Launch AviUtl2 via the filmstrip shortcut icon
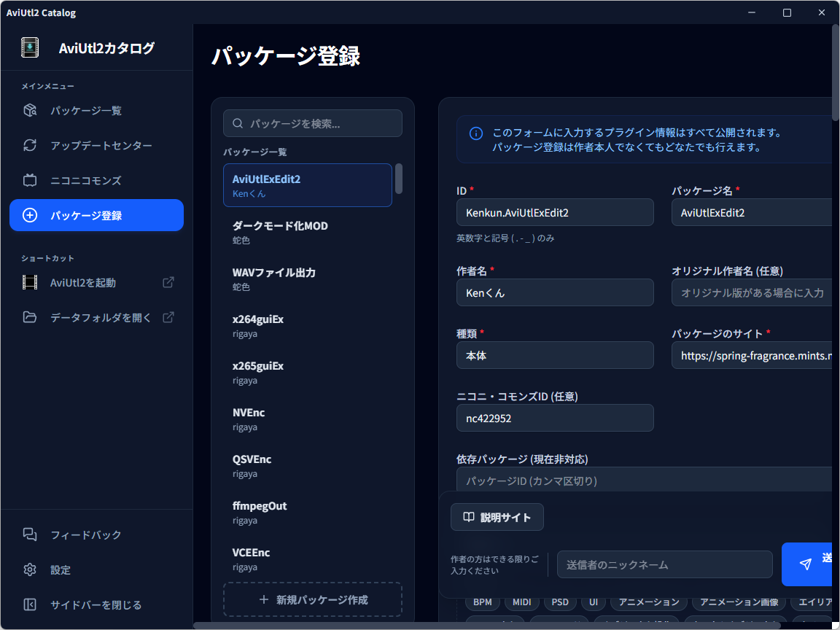The width and height of the screenshot is (840, 630). point(29,282)
